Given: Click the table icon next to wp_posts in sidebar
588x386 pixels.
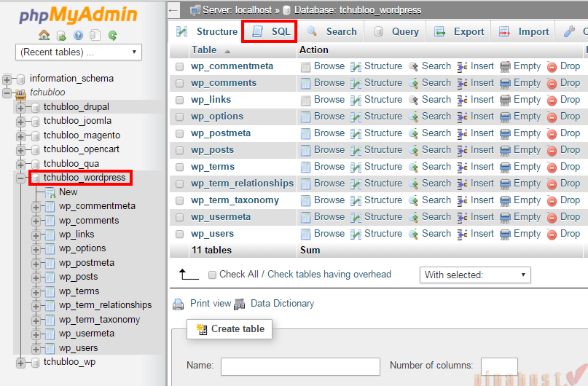Looking at the screenshot, I should tap(50, 277).
